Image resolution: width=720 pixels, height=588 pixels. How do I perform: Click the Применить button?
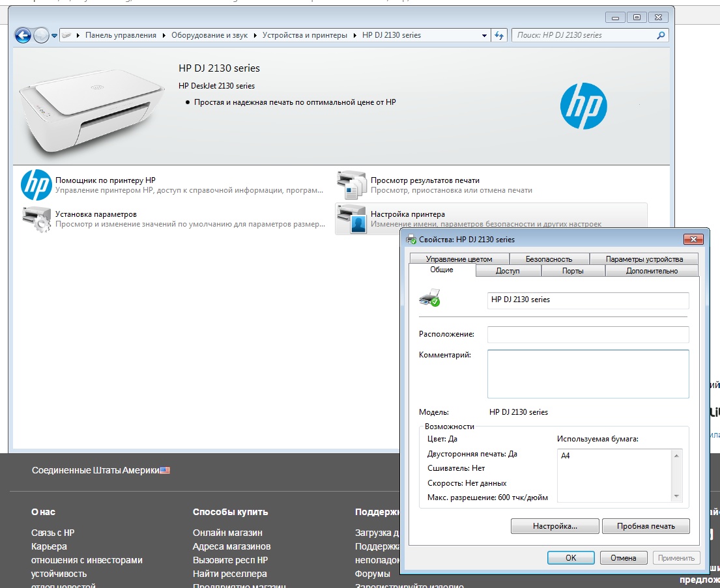676,557
